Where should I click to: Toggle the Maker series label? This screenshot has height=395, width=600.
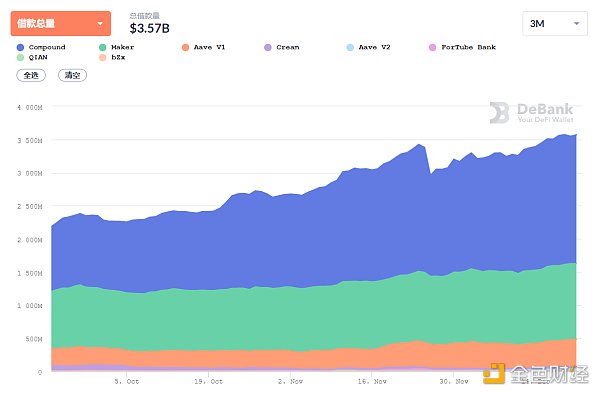[122, 47]
